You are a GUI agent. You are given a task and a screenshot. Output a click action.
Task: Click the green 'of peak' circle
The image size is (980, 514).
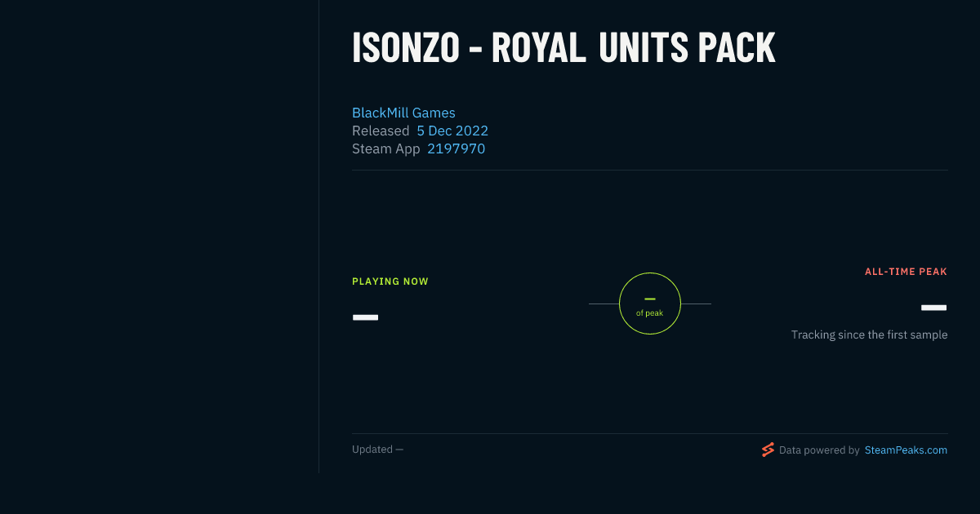click(x=650, y=304)
